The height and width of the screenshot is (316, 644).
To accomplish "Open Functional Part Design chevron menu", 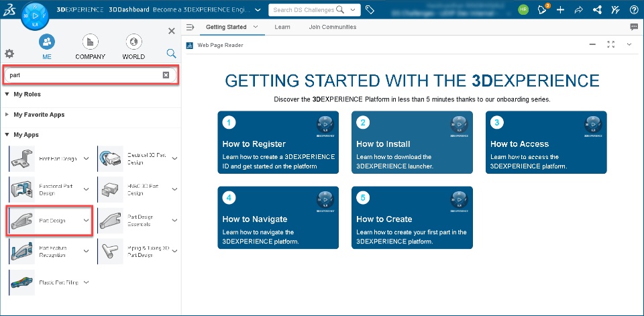I will [87, 189].
